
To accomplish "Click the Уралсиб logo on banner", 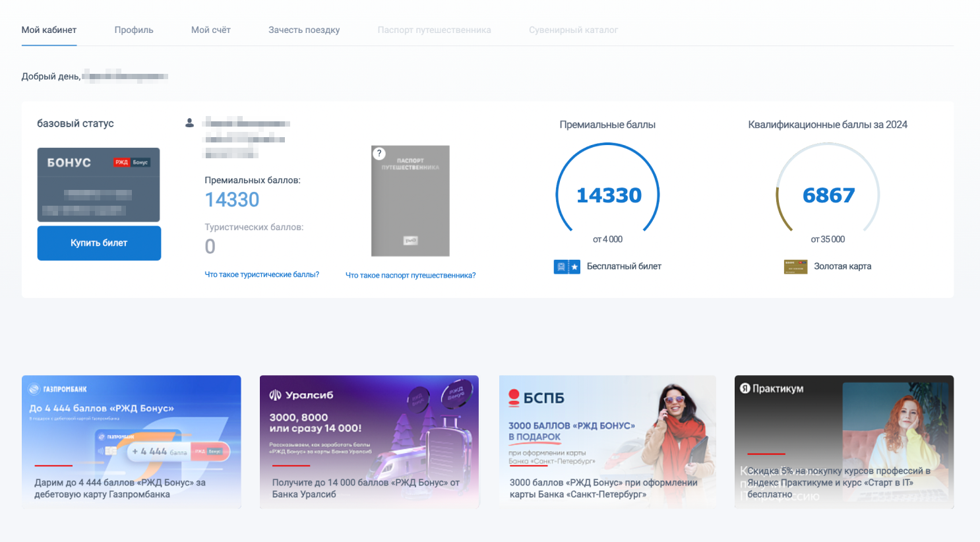I will point(301,395).
